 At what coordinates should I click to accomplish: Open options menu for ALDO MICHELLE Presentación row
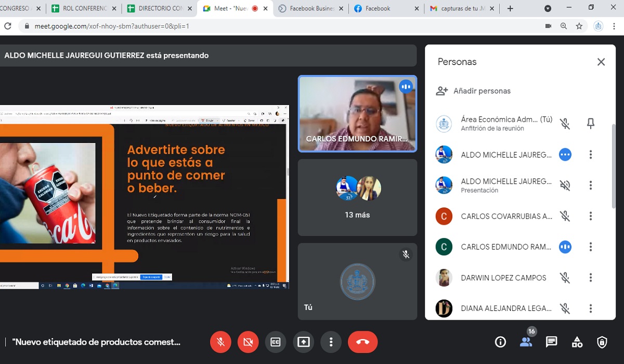(x=591, y=185)
